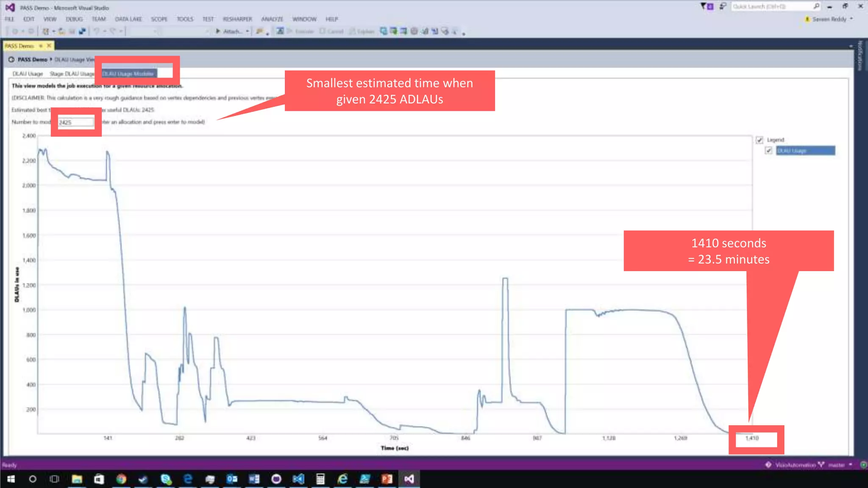Uncheck the DLAU Usage series checkbox
Image resolution: width=868 pixels, height=488 pixels.
pos(768,150)
